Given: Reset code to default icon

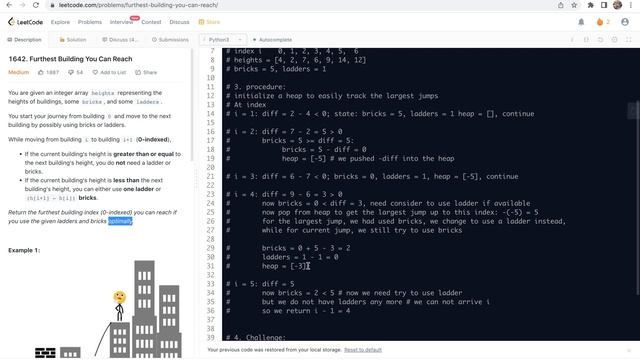Looking at the screenshot, I should 600,40.
